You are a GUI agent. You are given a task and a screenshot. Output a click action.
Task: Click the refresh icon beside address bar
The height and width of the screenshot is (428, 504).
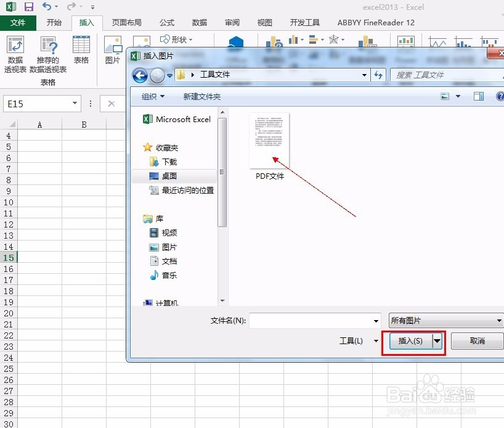[378, 75]
